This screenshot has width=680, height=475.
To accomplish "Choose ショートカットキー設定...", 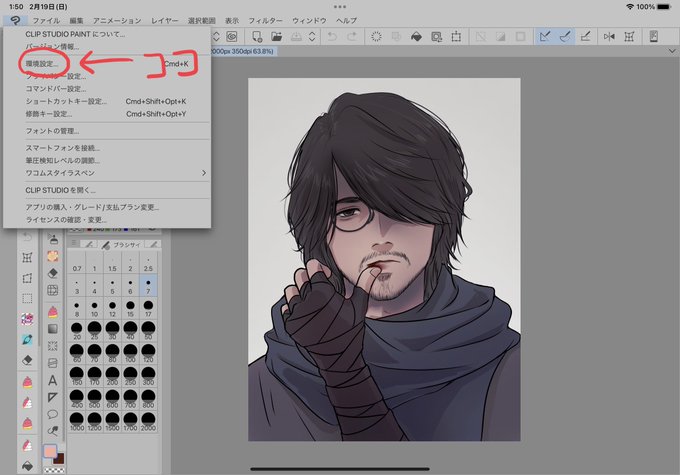I will (x=107, y=102).
